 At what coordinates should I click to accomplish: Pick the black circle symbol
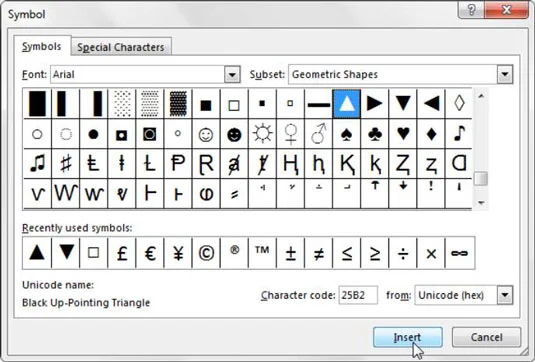[93, 134]
